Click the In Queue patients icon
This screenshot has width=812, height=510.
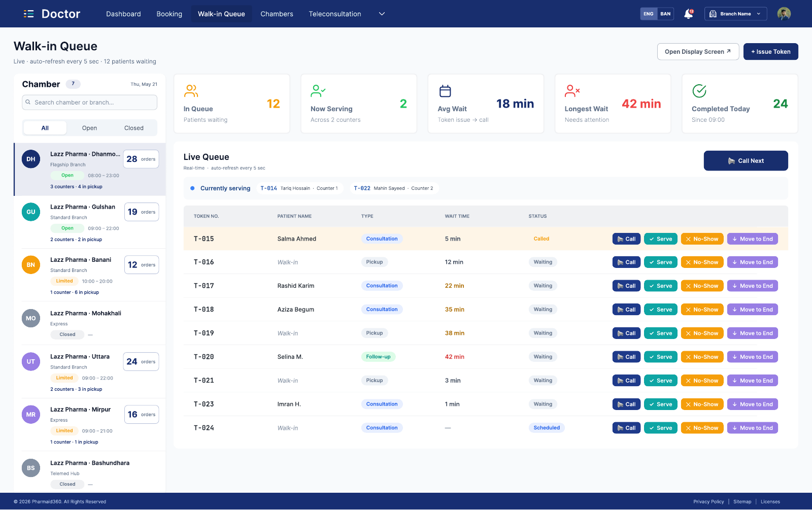click(x=191, y=91)
